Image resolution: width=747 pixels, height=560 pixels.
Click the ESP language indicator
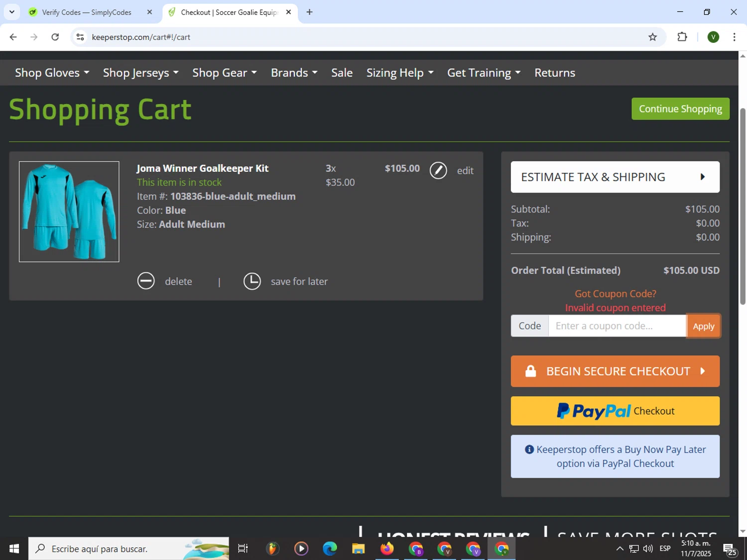click(665, 549)
